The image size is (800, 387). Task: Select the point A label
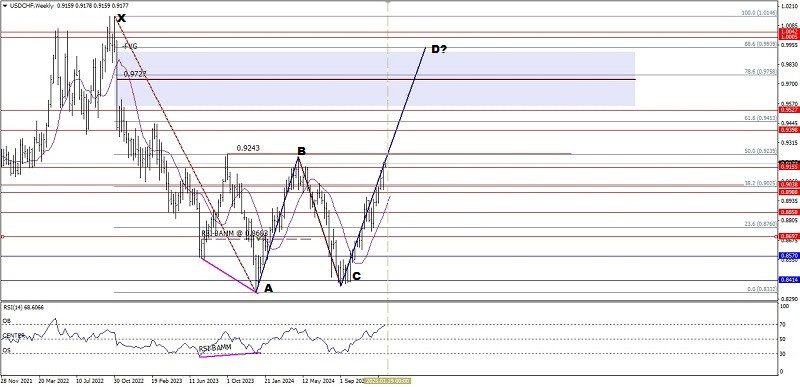click(268, 289)
